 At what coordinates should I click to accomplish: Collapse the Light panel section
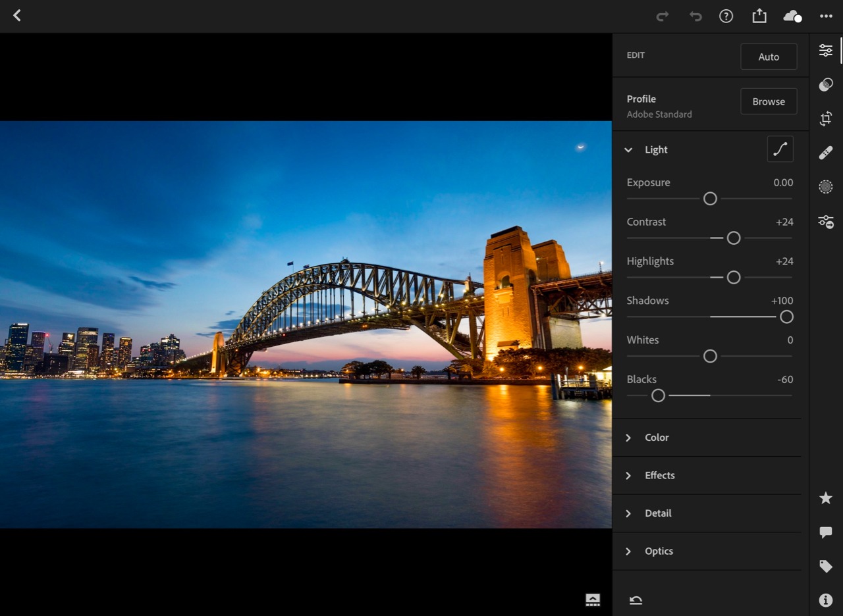click(x=628, y=149)
